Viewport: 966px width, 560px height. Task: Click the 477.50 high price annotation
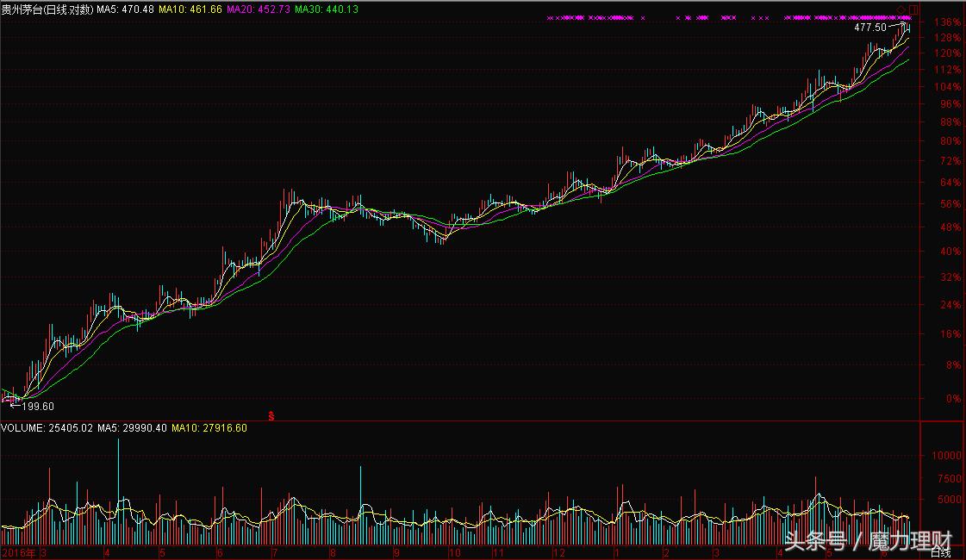tap(870, 27)
